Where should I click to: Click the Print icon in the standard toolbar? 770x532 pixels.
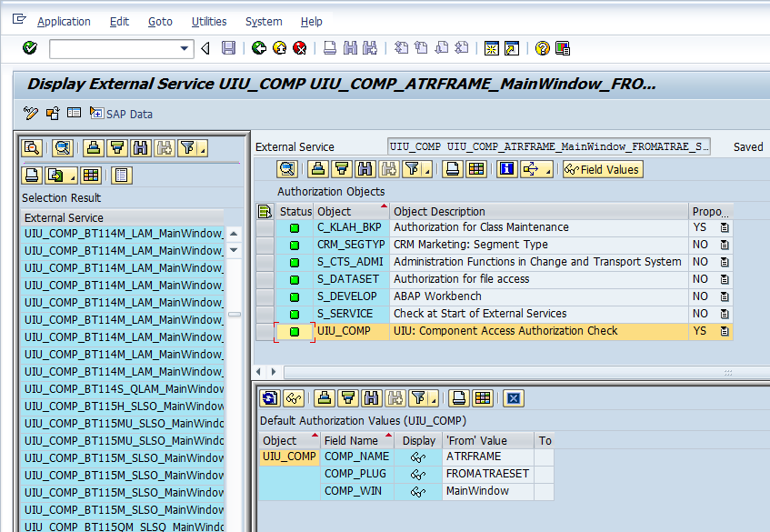coord(330,47)
